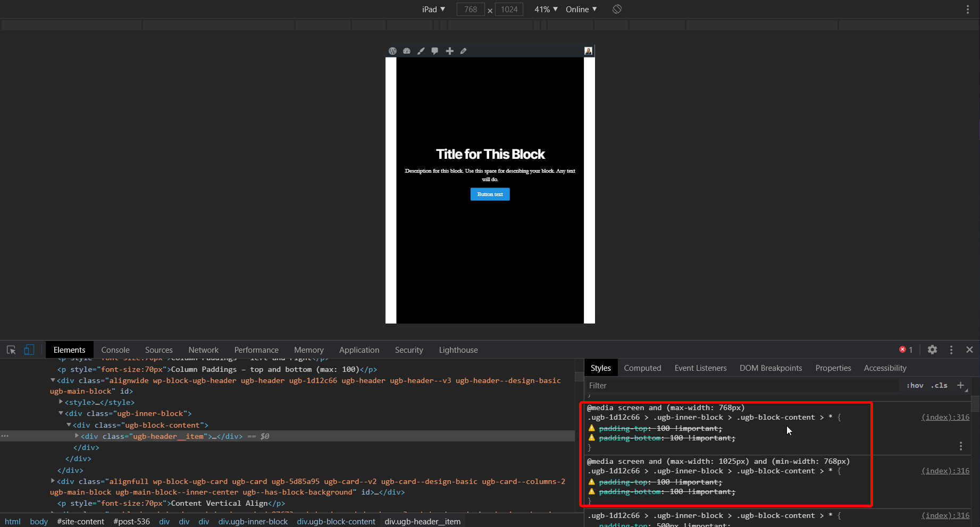The width and height of the screenshot is (980, 527).
Task: Open the Accessibility pane
Action: point(885,368)
